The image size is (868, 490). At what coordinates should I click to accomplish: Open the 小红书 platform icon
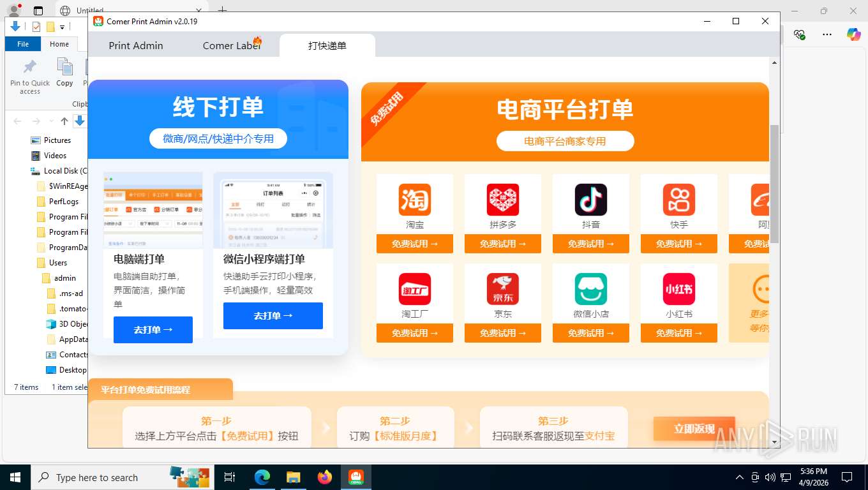(x=679, y=289)
